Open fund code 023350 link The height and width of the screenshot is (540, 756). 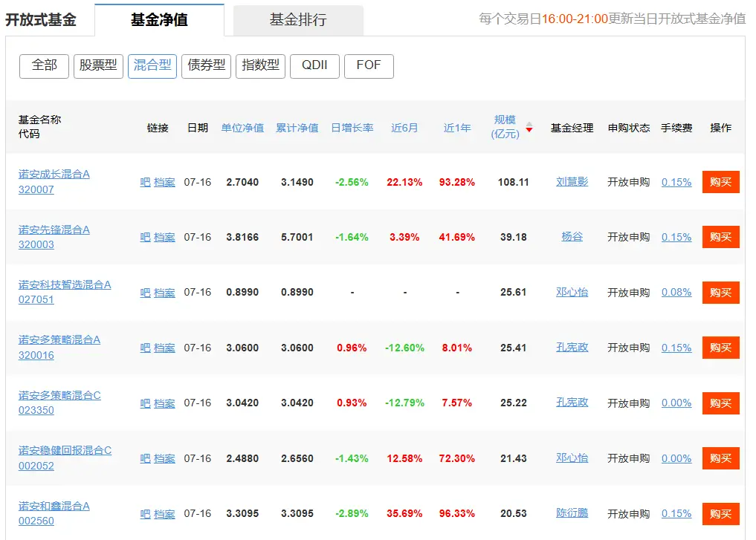pos(36,410)
